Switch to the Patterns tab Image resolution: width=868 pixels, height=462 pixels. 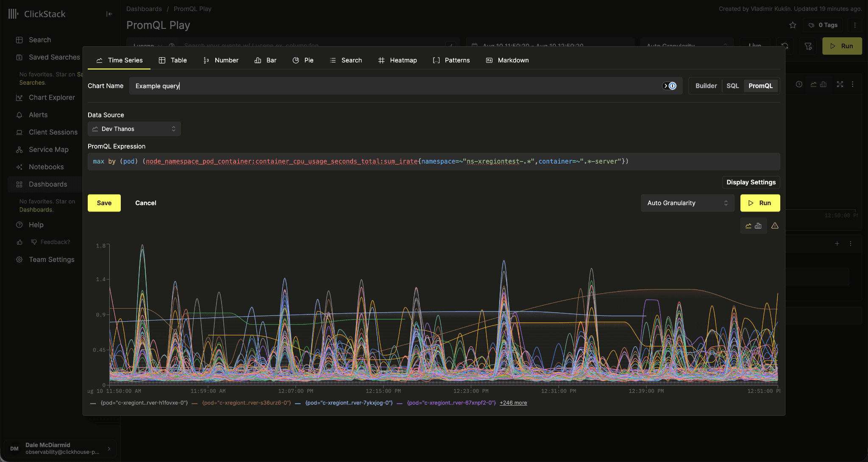click(451, 60)
